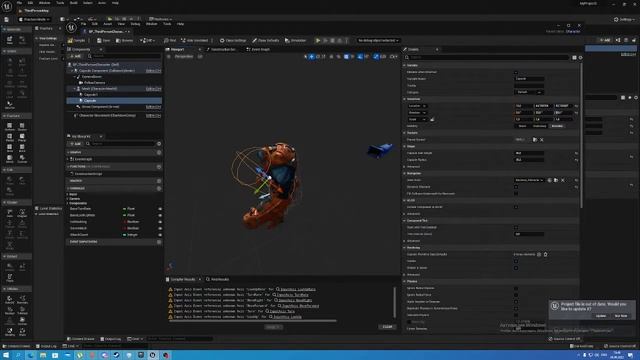This screenshot has width=640, height=360.
Task: Add a new event dispatcher with the plus icon
Action: point(159,242)
